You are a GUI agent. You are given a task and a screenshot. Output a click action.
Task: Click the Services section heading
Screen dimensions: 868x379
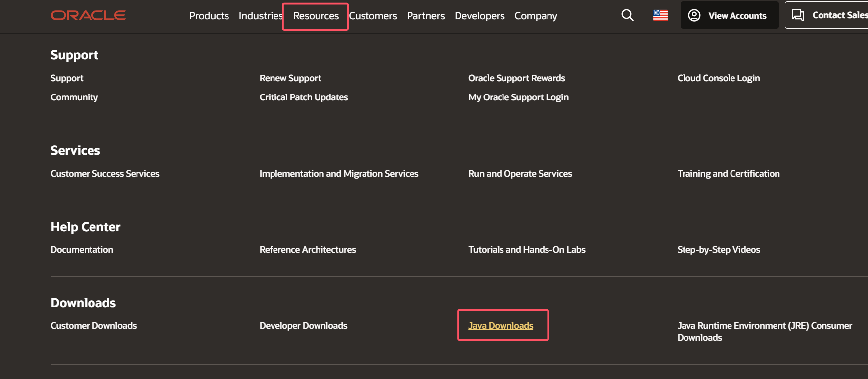click(75, 150)
